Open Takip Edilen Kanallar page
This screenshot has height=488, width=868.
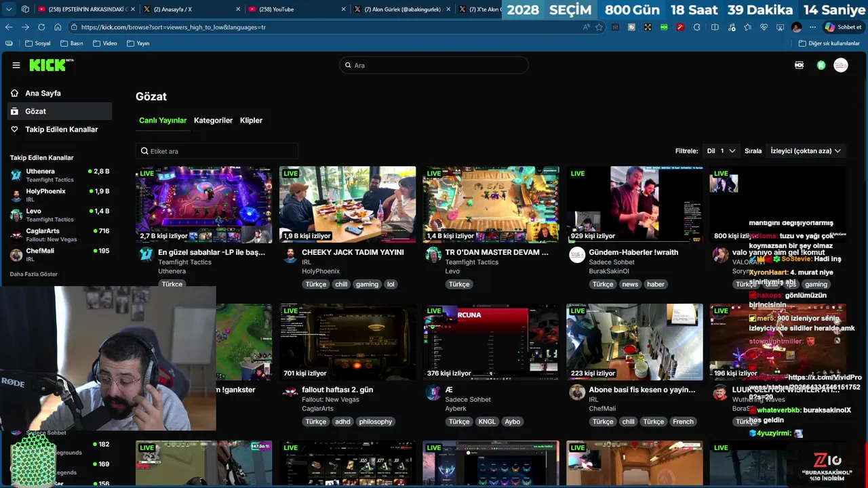tap(60, 129)
